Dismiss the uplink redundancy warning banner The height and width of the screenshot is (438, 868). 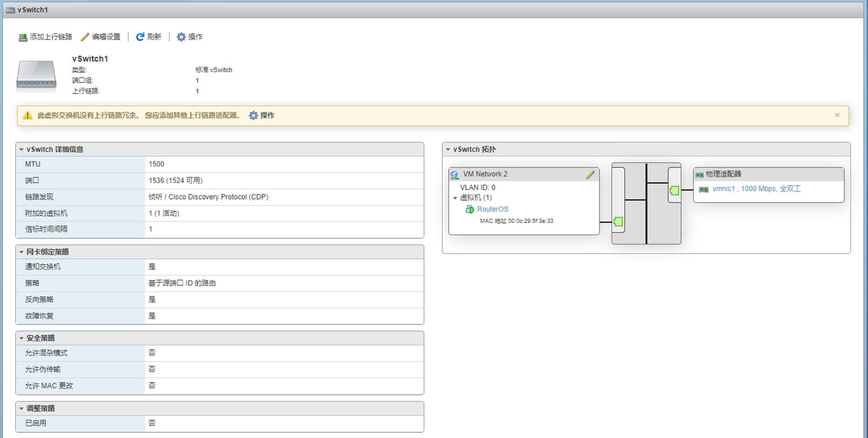pyautogui.click(x=837, y=115)
